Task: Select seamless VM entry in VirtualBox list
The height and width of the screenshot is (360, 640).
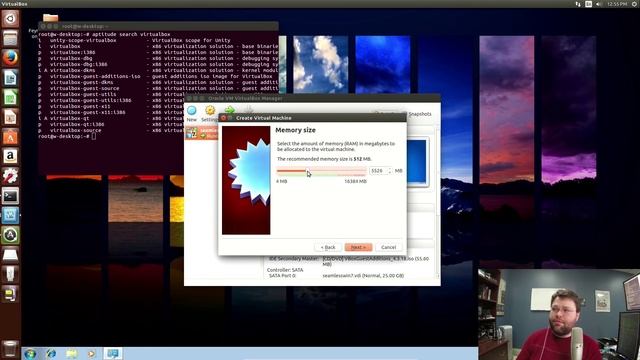Action: pos(202,133)
